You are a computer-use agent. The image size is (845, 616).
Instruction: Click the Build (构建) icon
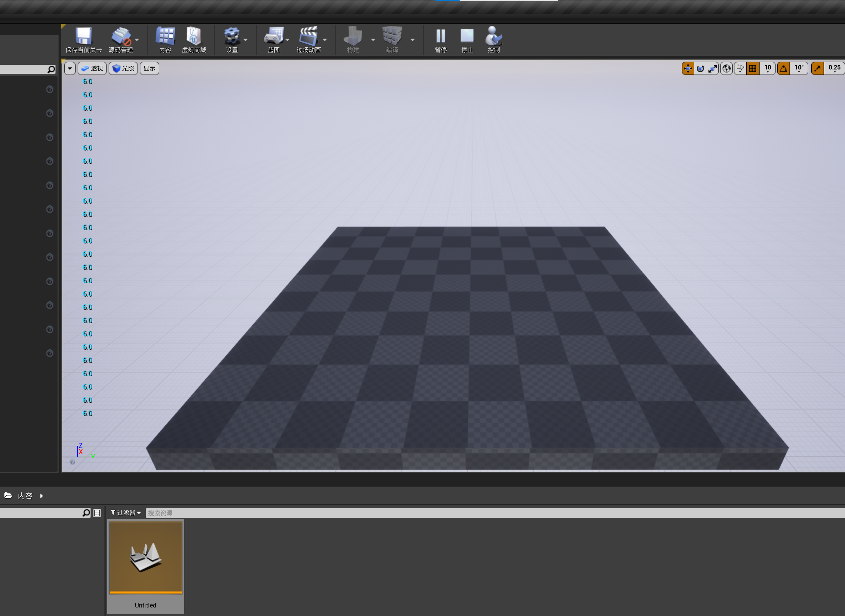pyautogui.click(x=353, y=36)
